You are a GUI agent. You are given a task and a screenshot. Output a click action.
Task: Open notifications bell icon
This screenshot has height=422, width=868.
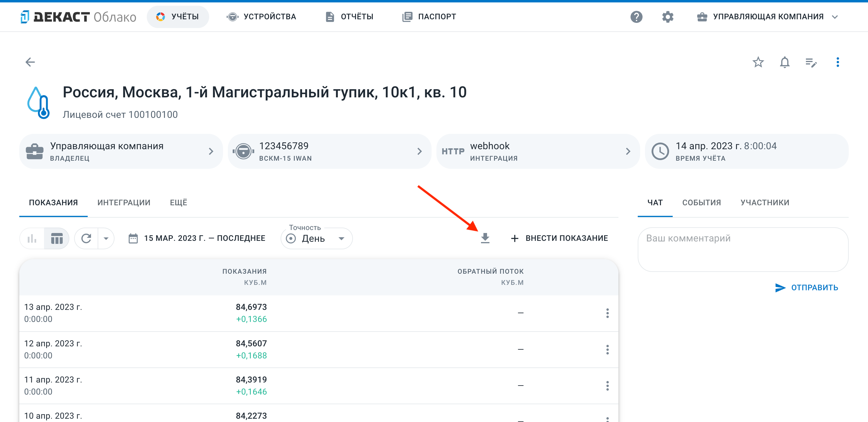point(785,62)
